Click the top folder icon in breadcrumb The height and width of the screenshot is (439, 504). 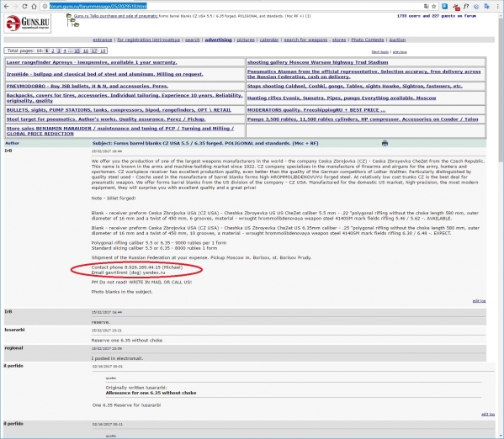69,16
